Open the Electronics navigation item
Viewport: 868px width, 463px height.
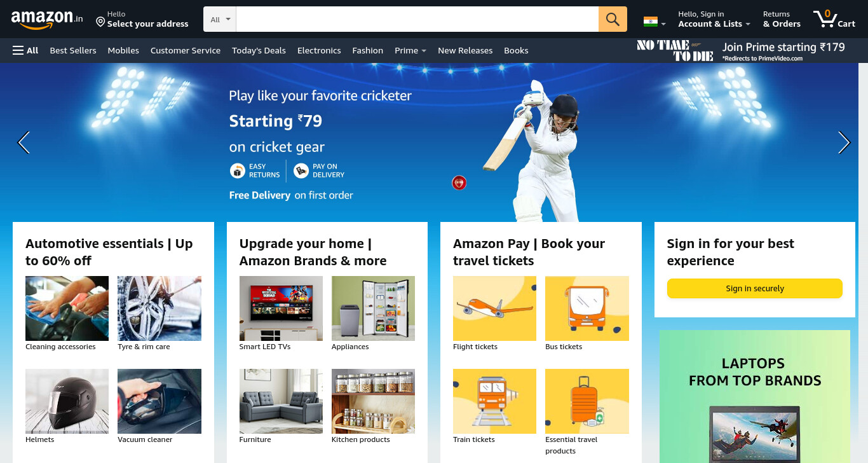point(319,50)
